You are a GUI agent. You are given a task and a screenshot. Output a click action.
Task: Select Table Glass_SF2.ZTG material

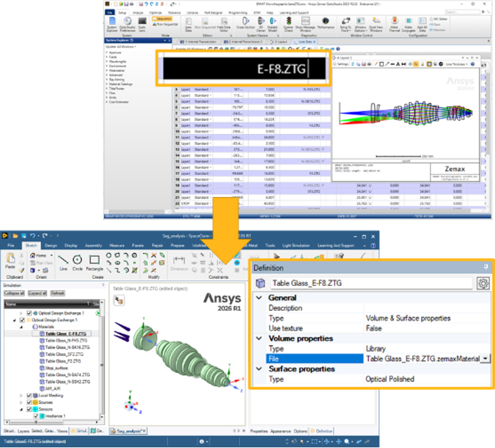(x=64, y=354)
